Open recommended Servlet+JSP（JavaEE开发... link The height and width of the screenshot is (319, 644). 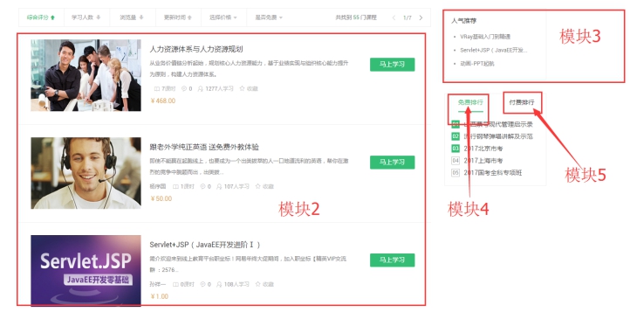tap(493, 50)
